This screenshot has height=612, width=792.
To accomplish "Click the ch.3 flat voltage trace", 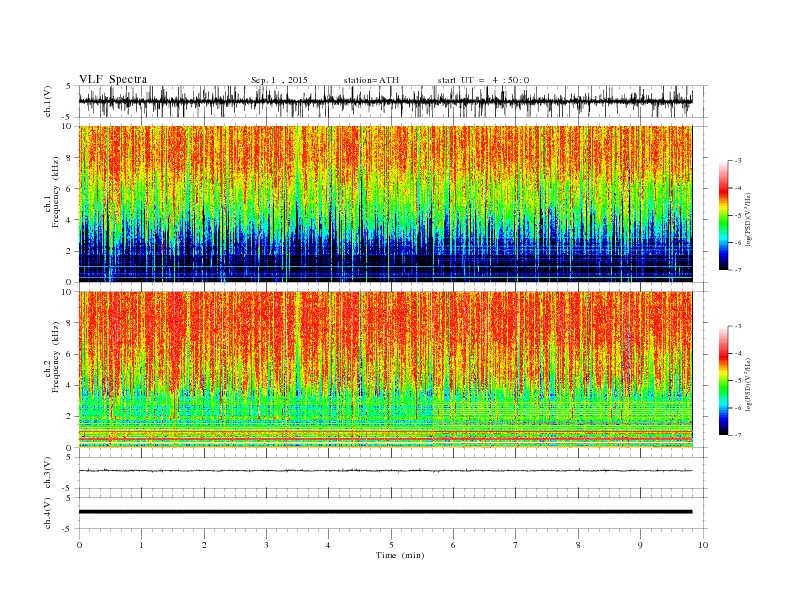I will tap(385, 471).
